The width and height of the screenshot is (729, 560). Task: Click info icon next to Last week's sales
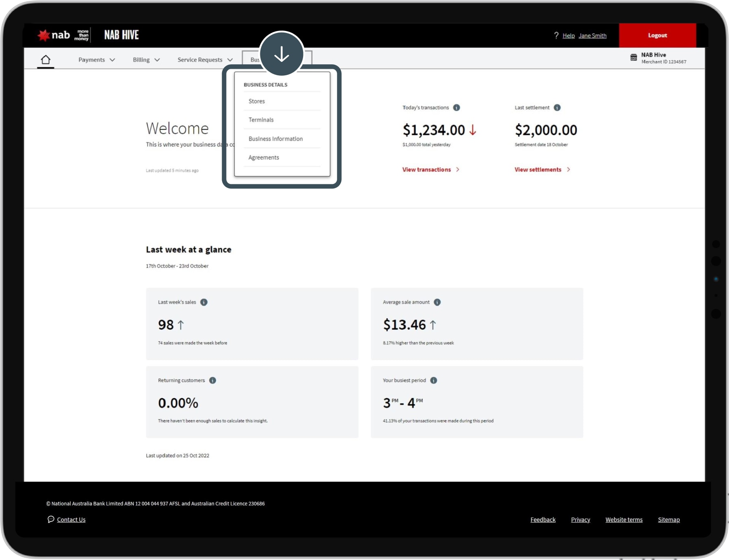[x=204, y=302]
